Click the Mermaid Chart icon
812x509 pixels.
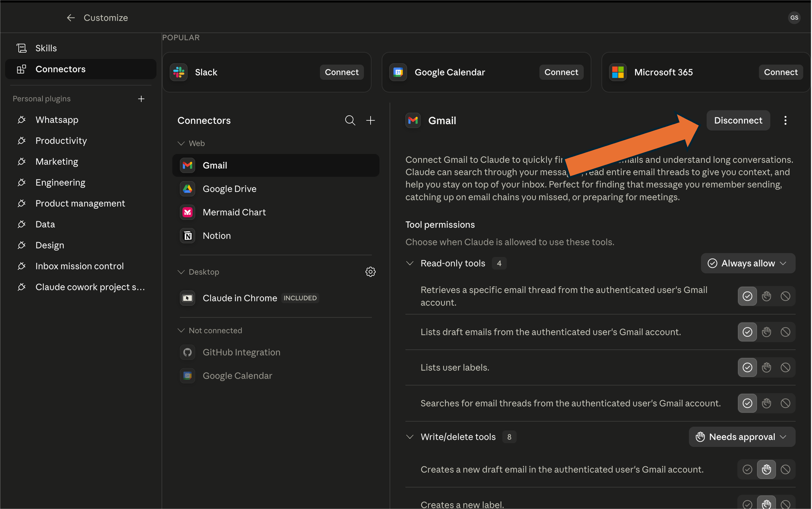(187, 212)
